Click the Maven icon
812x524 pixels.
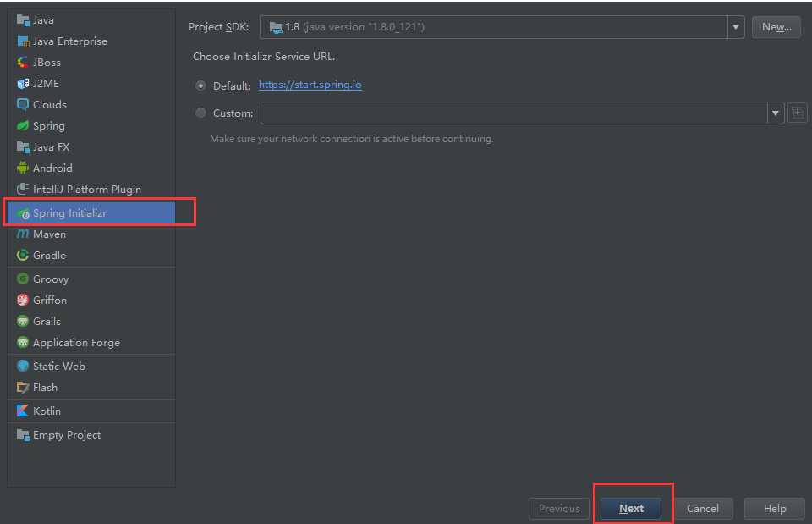[23, 234]
